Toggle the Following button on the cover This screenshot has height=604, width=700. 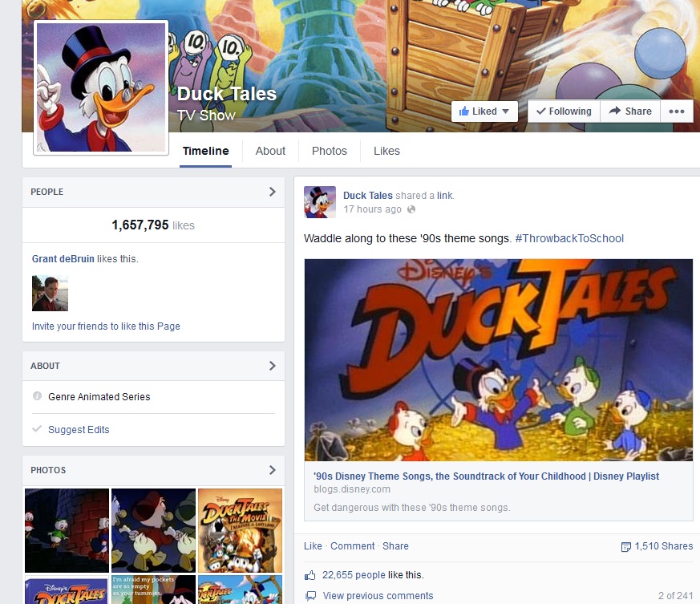pyautogui.click(x=564, y=111)
